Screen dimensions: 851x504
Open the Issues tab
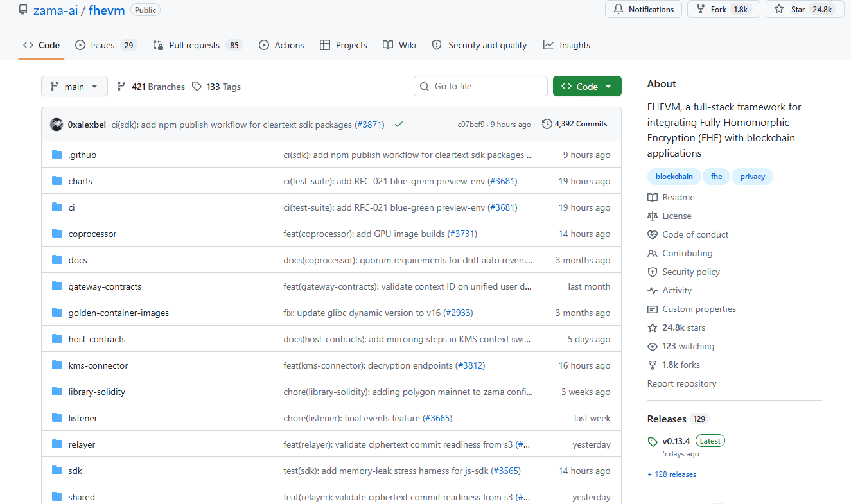tap(106, 45)
